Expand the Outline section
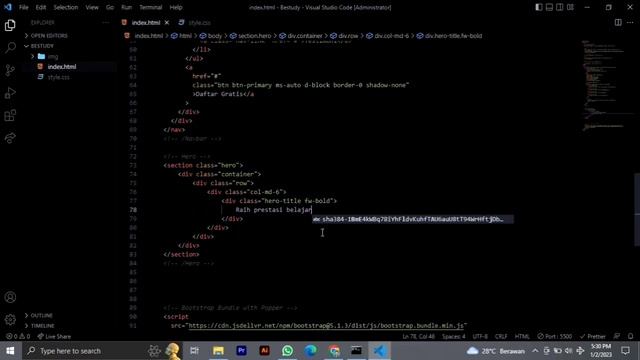The width and height of the screenshot is (640, 360). click(x=41, y=316)
